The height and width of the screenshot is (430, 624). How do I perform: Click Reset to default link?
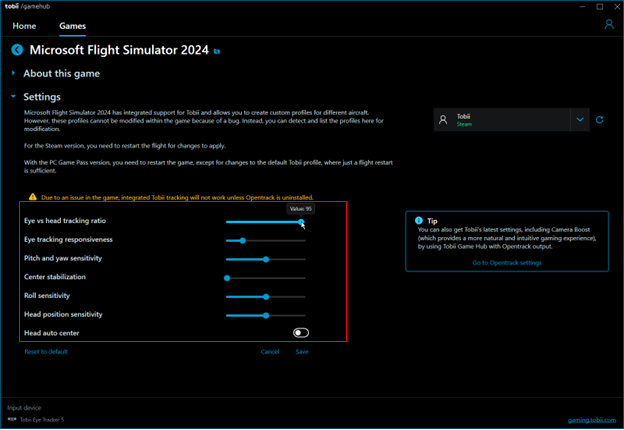46,352
